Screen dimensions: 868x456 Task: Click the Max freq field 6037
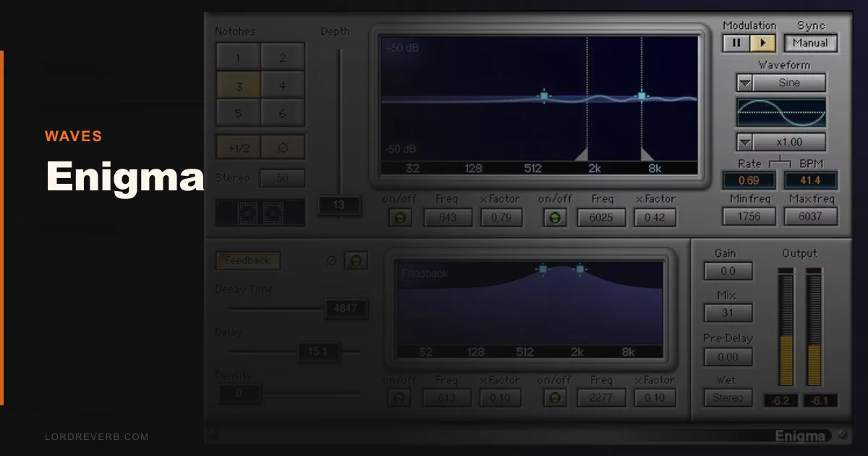(x=811, y=216)
